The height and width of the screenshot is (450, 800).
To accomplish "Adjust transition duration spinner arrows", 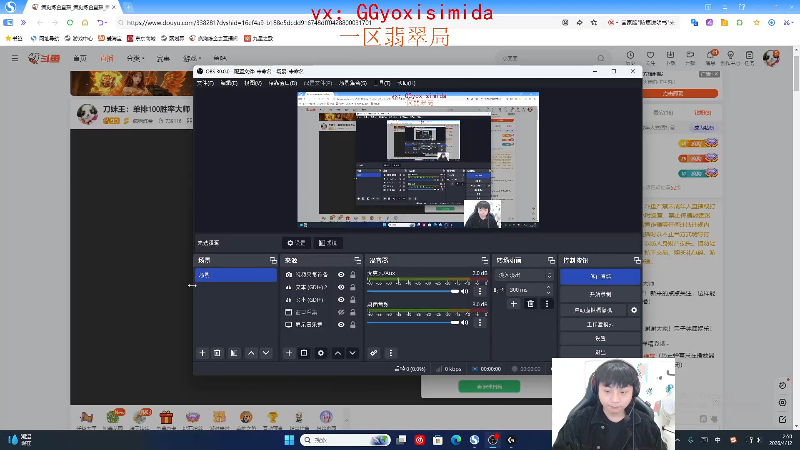I will click(548, 290).
